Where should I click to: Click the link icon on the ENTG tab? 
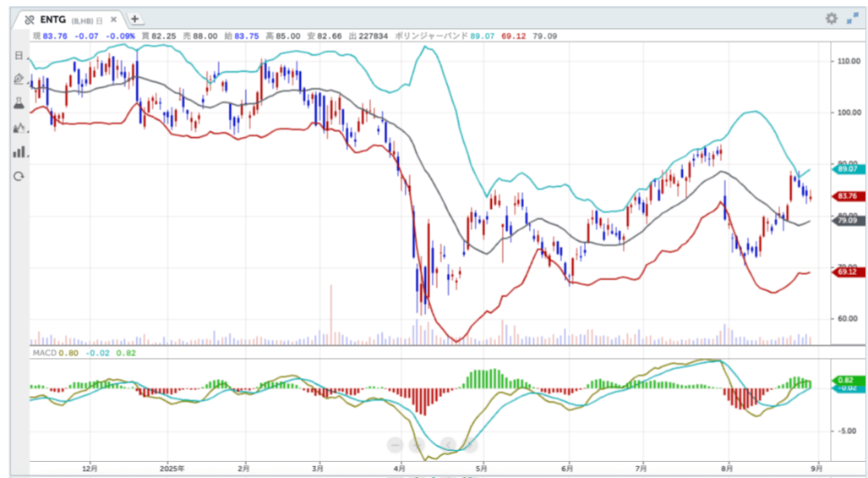(x=30, y=19)
